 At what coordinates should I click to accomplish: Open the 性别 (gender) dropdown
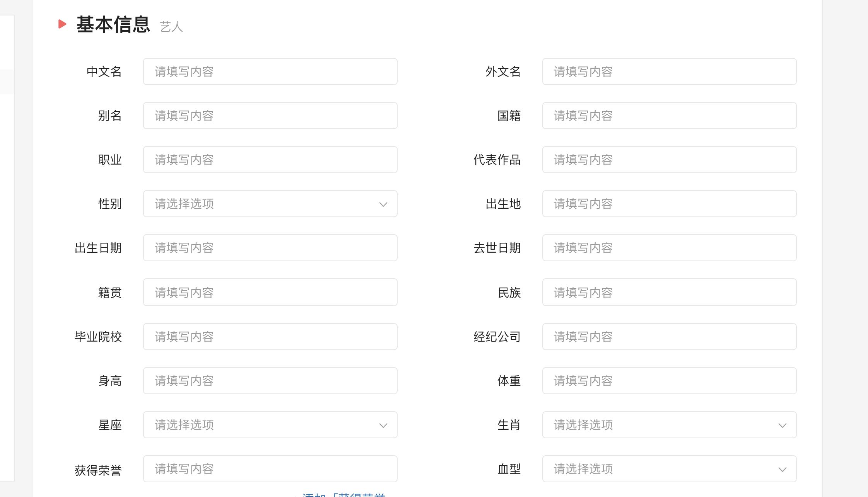point(270,204)
